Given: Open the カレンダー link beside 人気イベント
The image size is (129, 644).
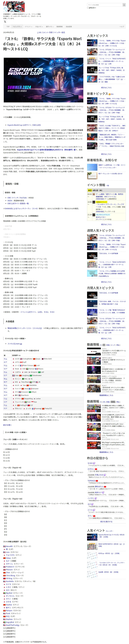Looking at the screenshot, I should (109, 531).
